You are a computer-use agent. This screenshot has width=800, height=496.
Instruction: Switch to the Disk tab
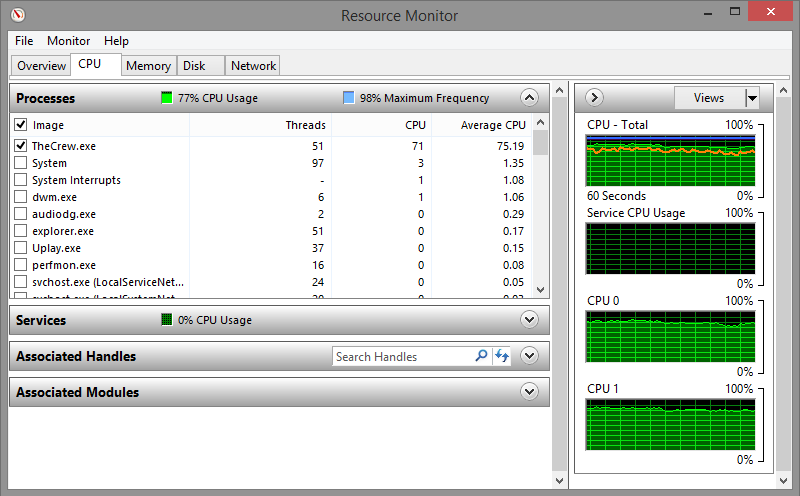pos(200,66)
